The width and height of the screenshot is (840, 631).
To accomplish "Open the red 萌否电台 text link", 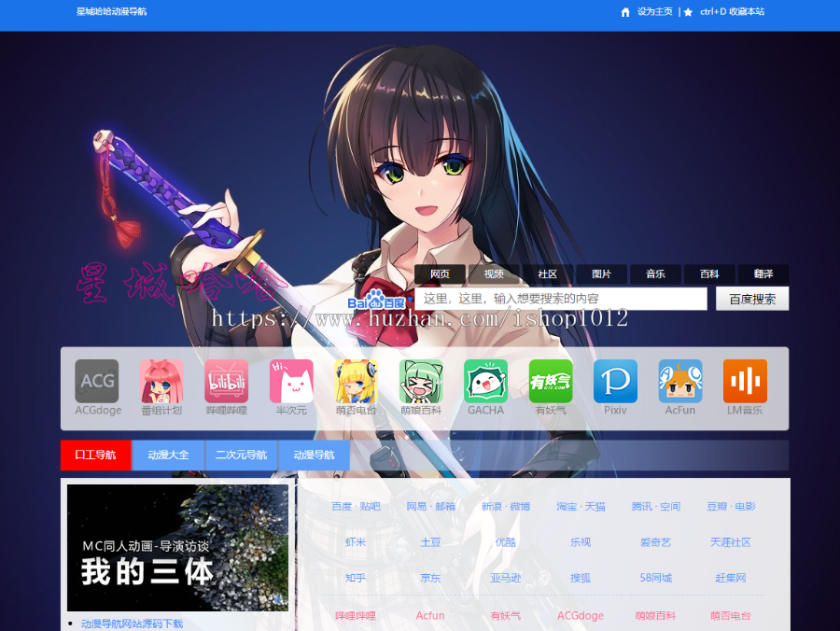I will [731, 616].
